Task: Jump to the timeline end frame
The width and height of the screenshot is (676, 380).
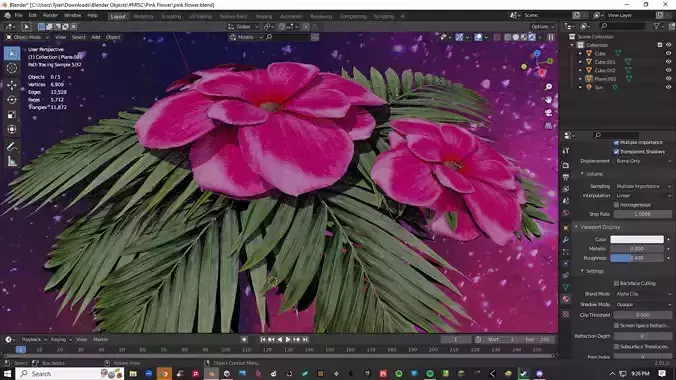Action: (305, 340)
